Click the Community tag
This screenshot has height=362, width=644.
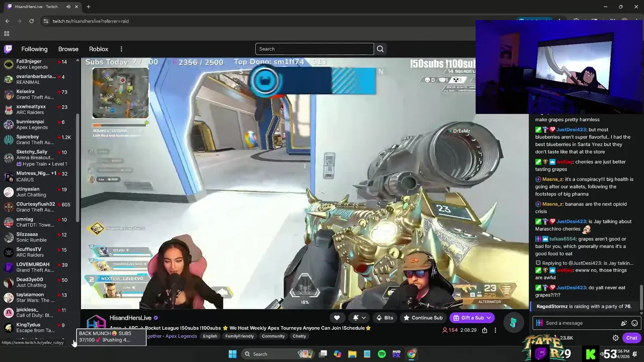273,336
